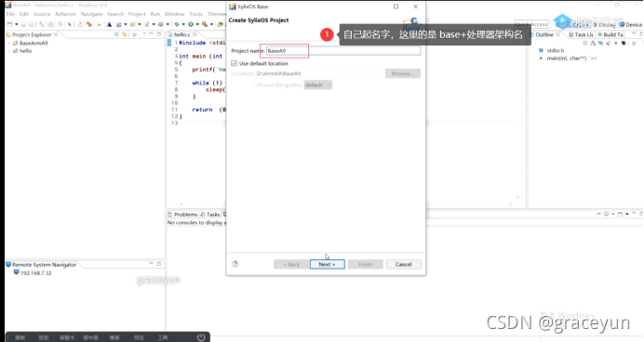Open the Run icon dropdown arrow
644x342 pixels.
tap(197, 24)
